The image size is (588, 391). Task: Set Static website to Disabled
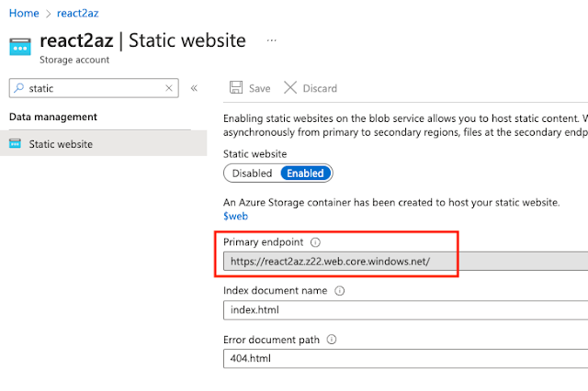252,173
